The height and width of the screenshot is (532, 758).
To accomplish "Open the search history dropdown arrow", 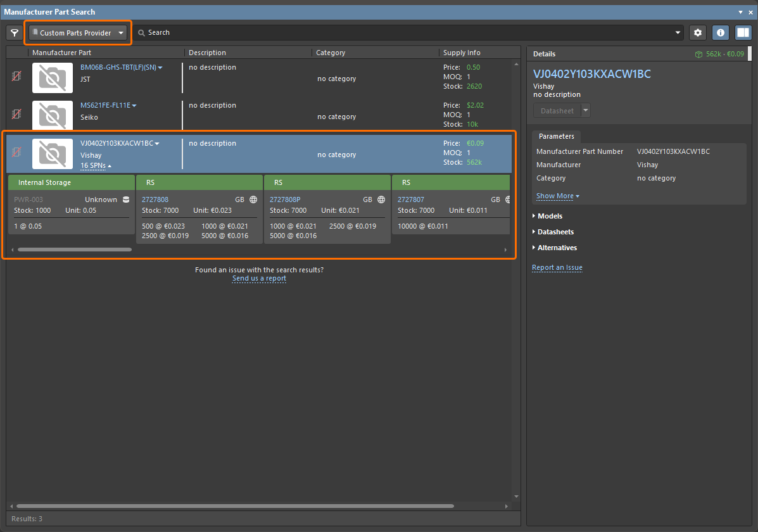I will click(678, 33).
